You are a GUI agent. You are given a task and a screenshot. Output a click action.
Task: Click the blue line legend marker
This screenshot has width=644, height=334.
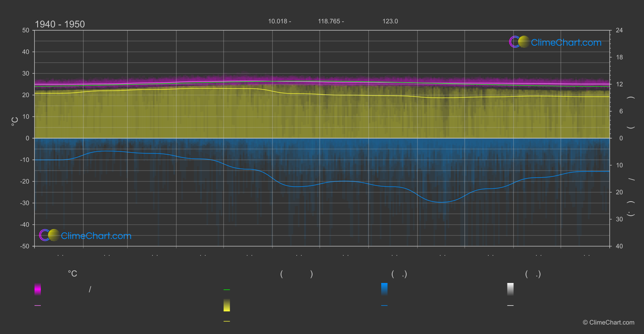click(384, 306)
